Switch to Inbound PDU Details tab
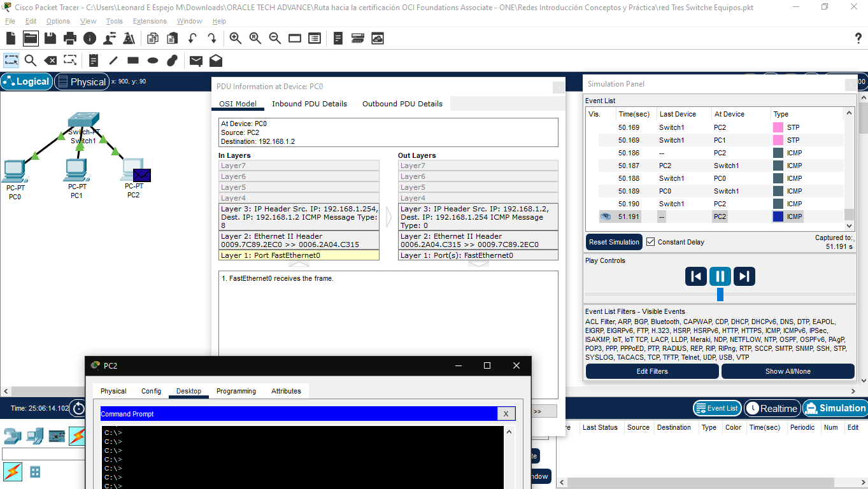 pyautogui.click(x=309, y=104)
